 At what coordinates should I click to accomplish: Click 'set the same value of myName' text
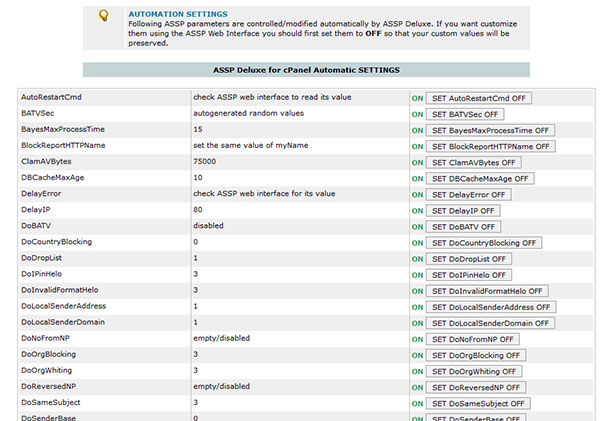coord(250,145)
